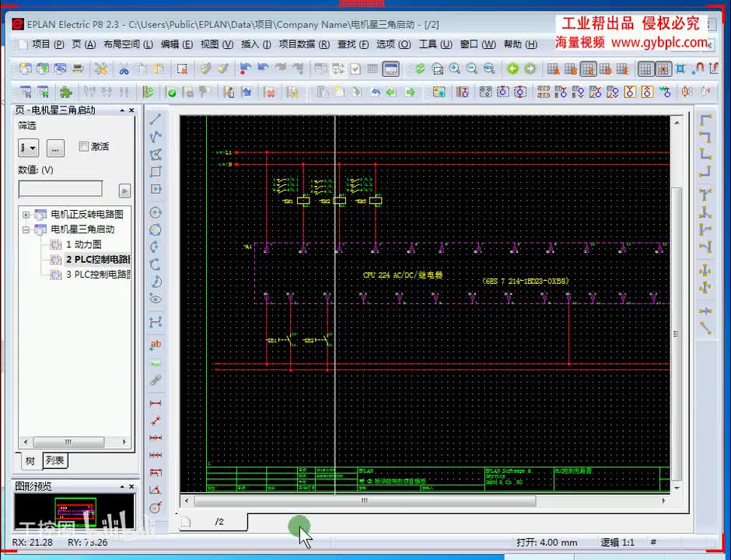The height and width of the screenshot is (560, 731).
Task: Toggle Grid C display button
Action: pos(589,69)
